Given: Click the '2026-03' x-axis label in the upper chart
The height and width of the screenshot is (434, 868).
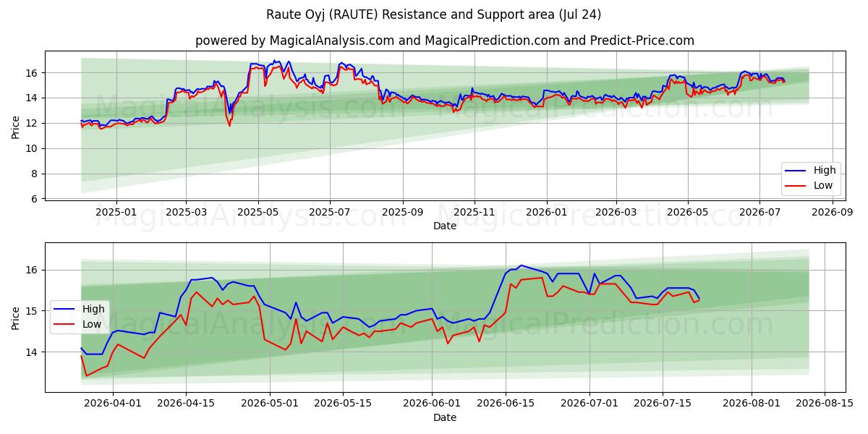Looking at the screenshot, I should click(616, 213).
